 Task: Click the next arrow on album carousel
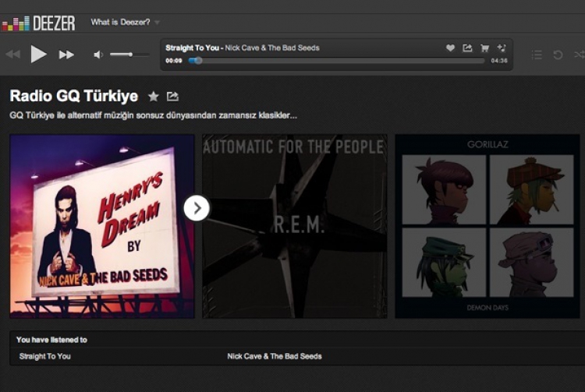197,208
